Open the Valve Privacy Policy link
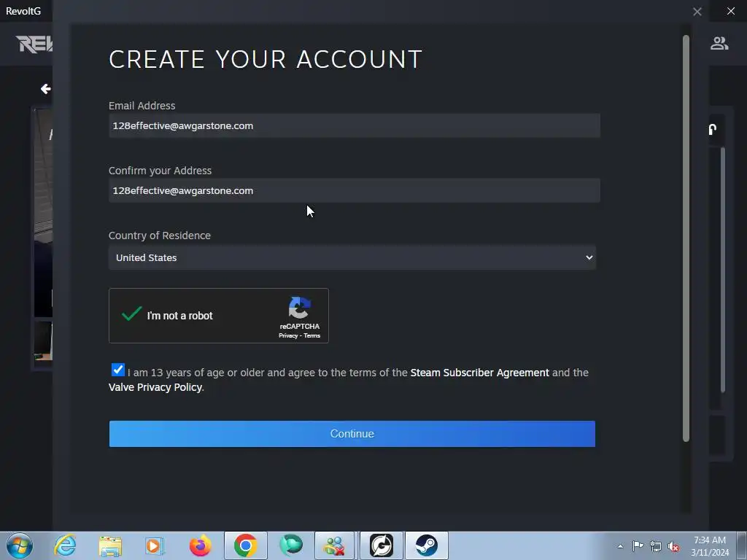Screen dimensions: 747x560 (155, 387)
